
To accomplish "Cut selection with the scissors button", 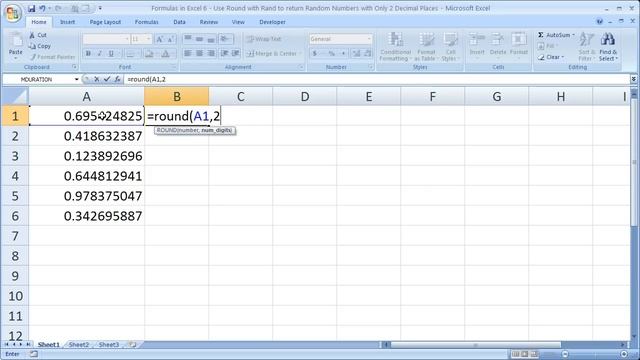I will tap(38, 35).
